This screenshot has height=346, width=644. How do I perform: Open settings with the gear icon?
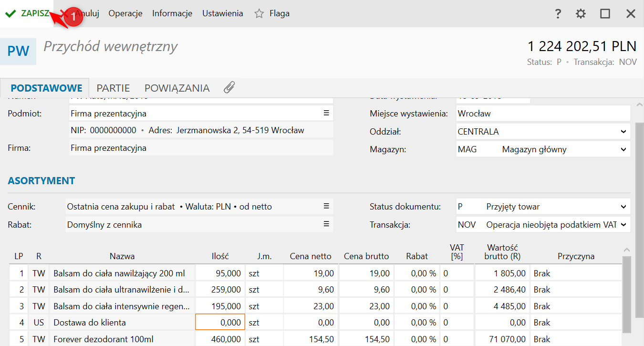(581, 14)
